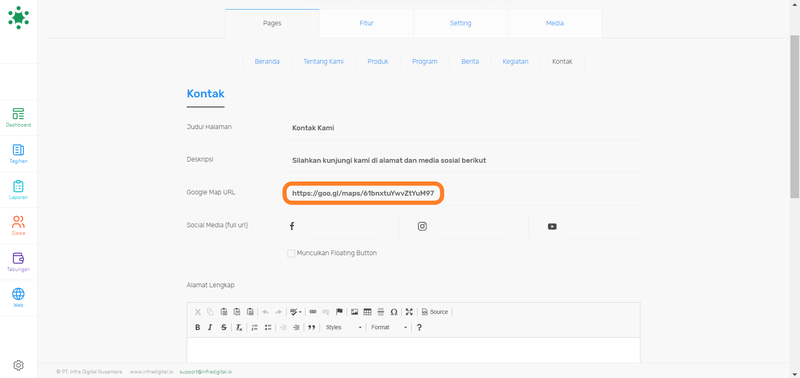Toggle strikethrough formatting
The height and width of the screenshot is (378, 800).
click(224, 327)
